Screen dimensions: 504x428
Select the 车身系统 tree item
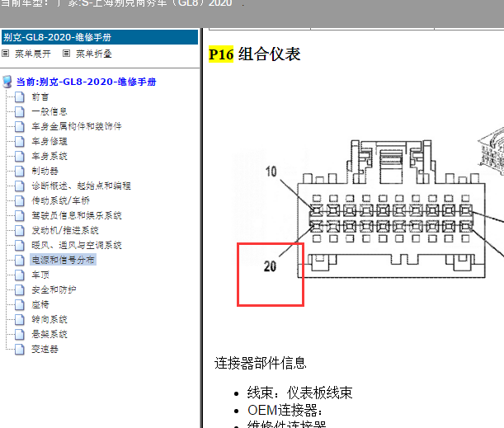coord(49,156)
